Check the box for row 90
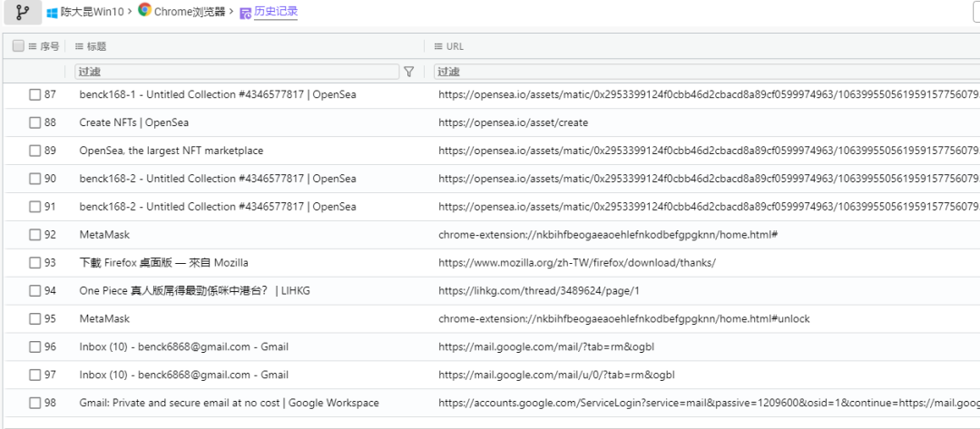The width and height of the screenshot is (980, 429). pyautogui.click(x=35, y=179)
